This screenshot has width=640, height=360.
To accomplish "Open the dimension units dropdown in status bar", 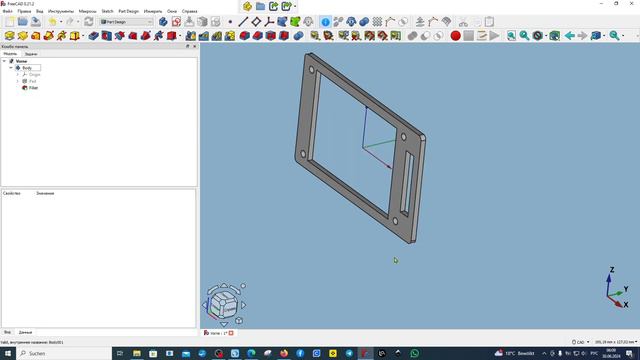I will pyautogui.click(x=616, y=342).
